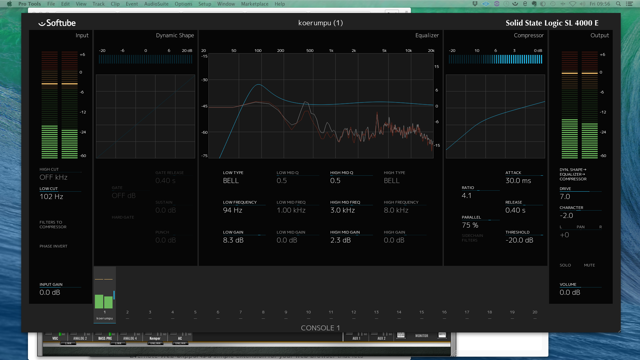The image size is (640, 360).
Task: Toggle Hard Gate in Dynamic Shape
Action: point(123,217)
